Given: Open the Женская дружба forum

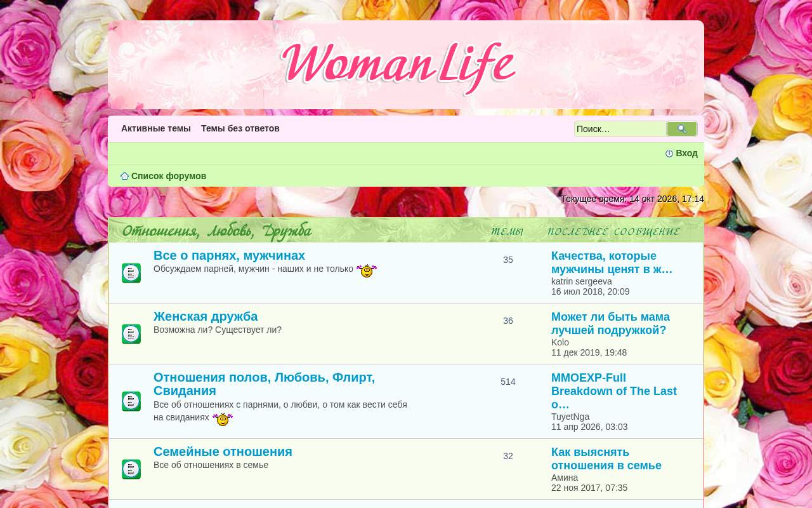Looking at the screenshot, I should pyautogui.click(x=206, y=316).
